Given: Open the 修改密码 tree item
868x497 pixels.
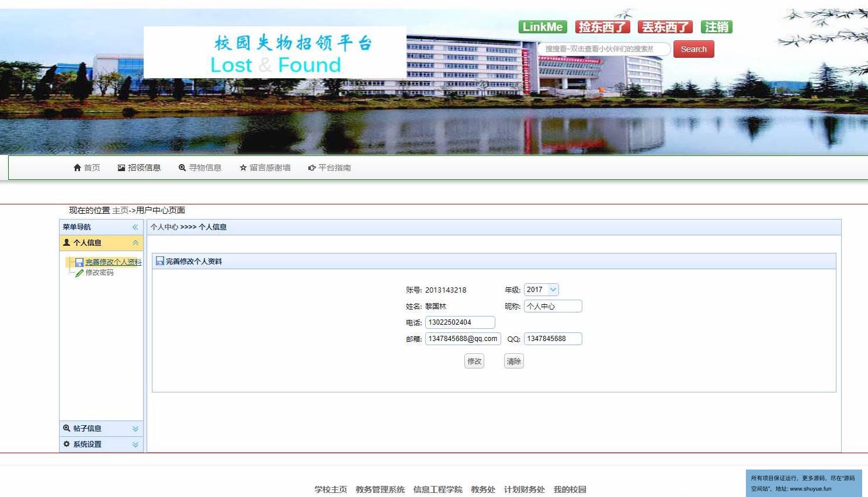Looking at the screenshot, I should [99, 273].
